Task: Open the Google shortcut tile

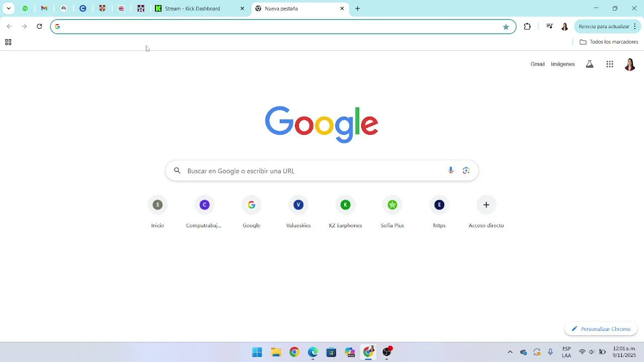Action: pyautogui.click(x=252, y=212)
